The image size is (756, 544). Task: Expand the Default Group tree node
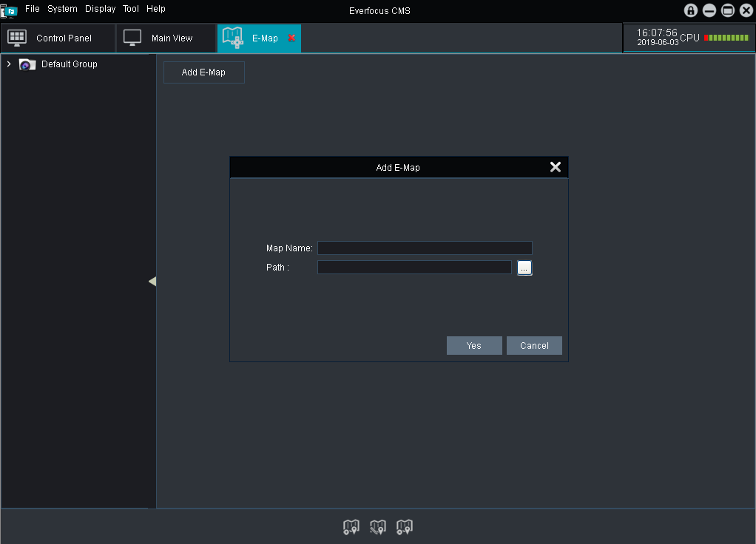8,64
